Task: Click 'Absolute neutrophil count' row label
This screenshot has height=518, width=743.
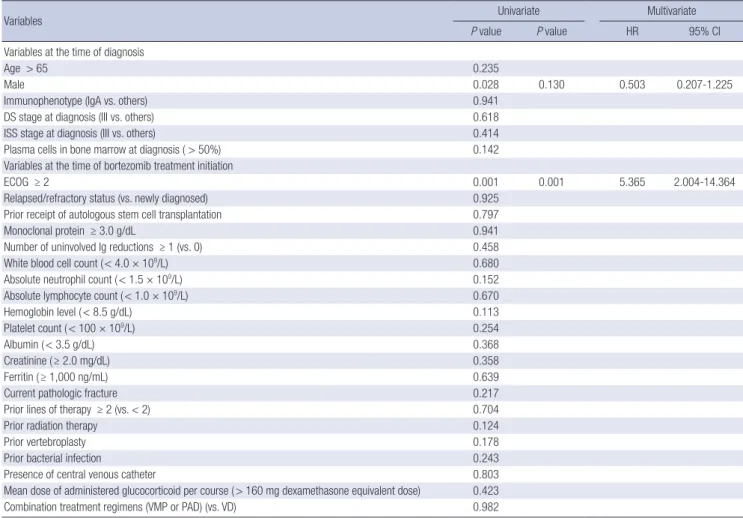Action: tap(93, 280)
